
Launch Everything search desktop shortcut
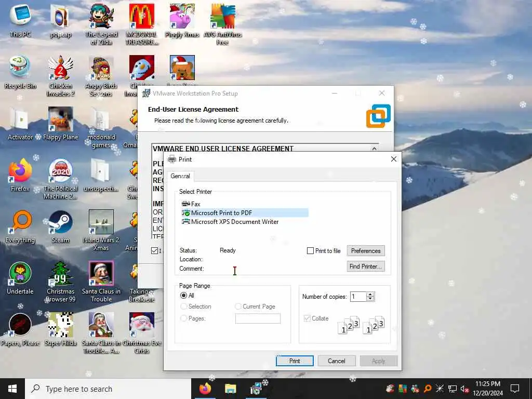[x=20, y=227]
